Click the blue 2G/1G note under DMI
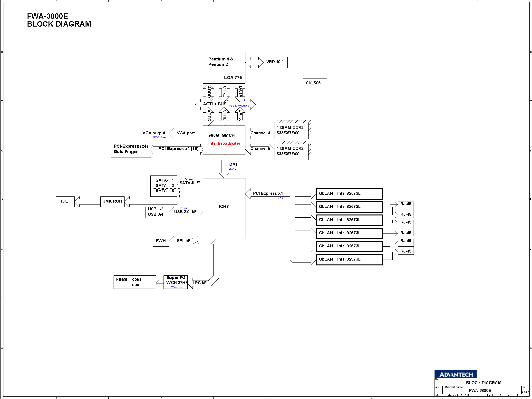This screenshot has width=532, height=399. tap(232, 169)
